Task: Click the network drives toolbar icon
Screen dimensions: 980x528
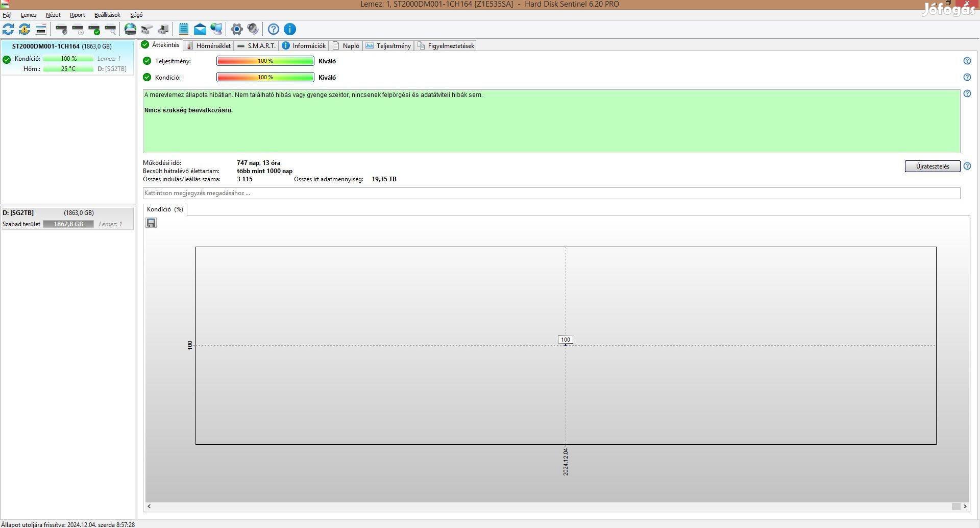Action: pos(147,29)
